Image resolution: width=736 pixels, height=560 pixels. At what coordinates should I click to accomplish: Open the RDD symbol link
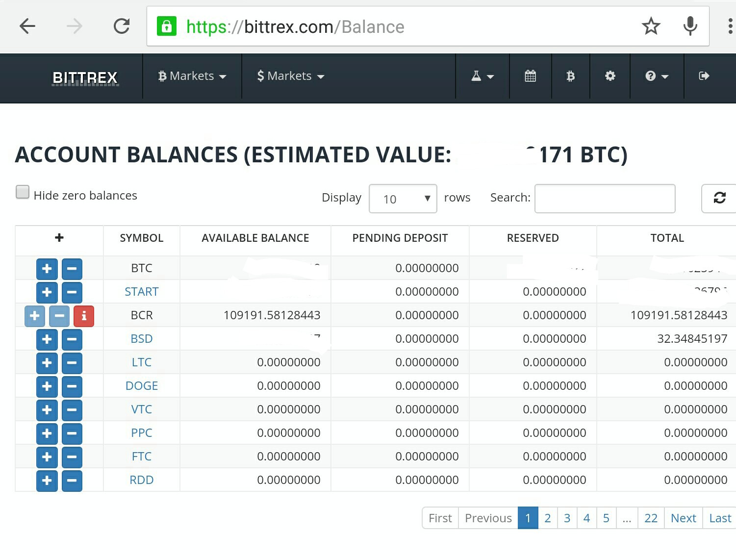click(142, 480)
